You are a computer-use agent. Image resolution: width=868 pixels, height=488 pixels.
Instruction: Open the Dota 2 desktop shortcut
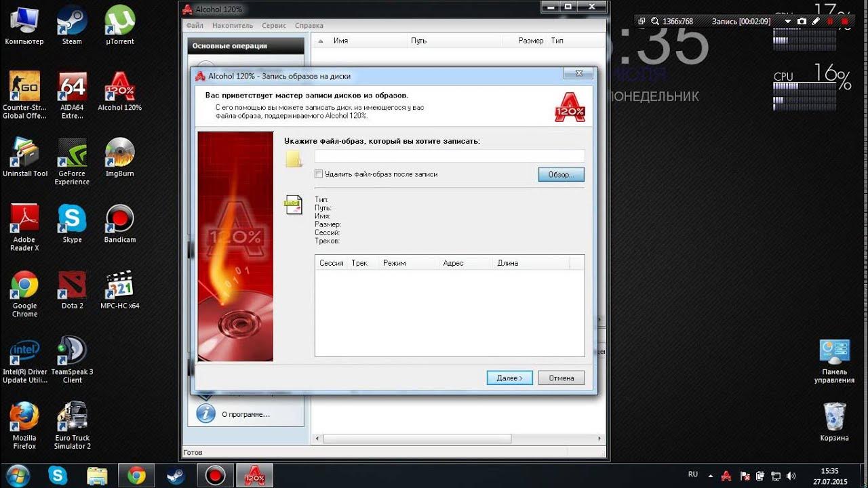(72, 290)
